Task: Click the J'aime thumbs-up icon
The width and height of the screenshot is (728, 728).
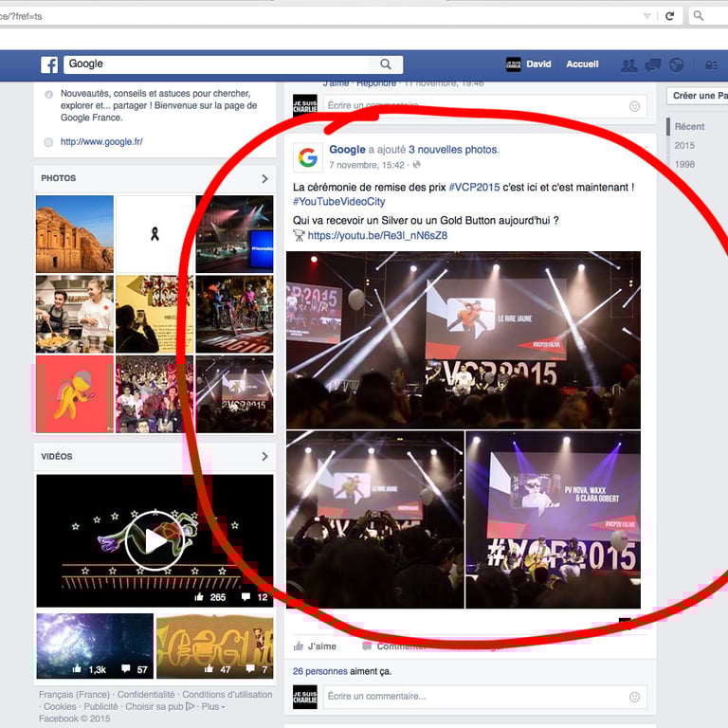Action: pyautogui.click(x=299, y=646)
